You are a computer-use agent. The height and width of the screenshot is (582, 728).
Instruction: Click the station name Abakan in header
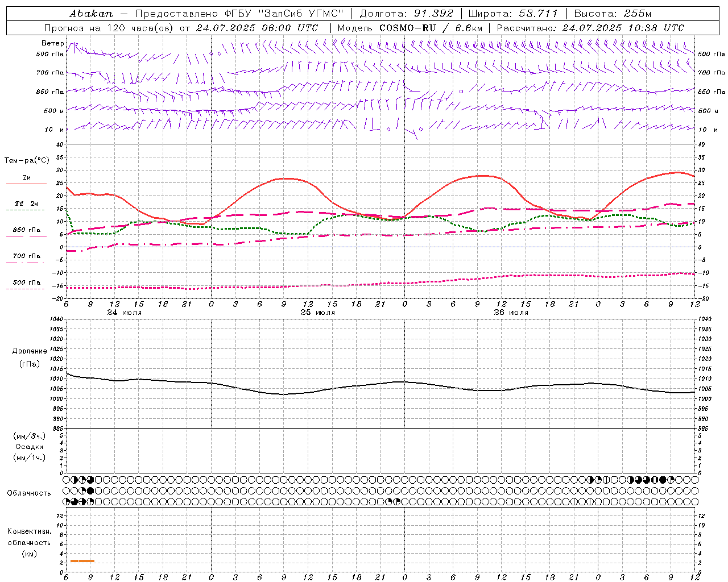[91, 14]
